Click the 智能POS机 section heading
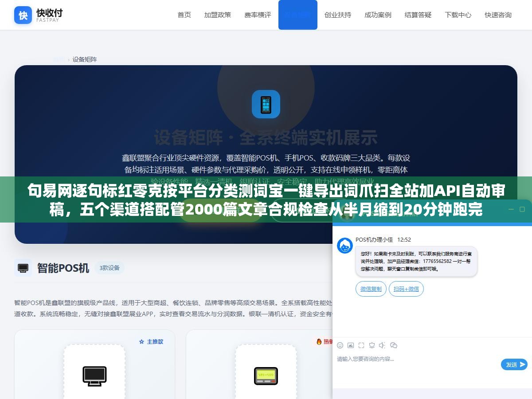532x399 pixels. [x=63, y=268]
